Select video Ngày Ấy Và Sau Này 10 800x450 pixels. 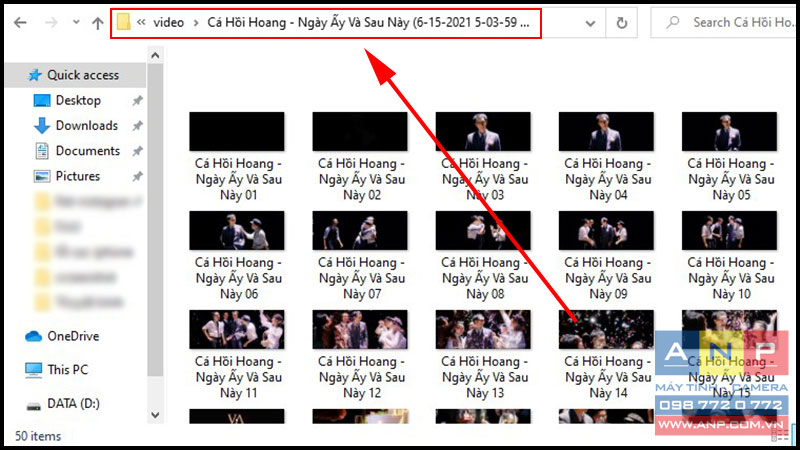click(730, 256)
